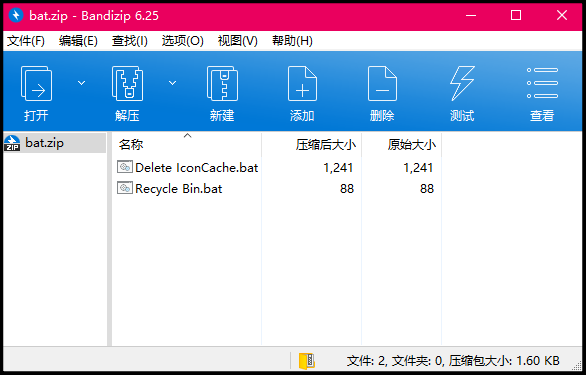Open the 文件(F) menu
Viewport: 586px width, 375px height.
pos(26,41)
